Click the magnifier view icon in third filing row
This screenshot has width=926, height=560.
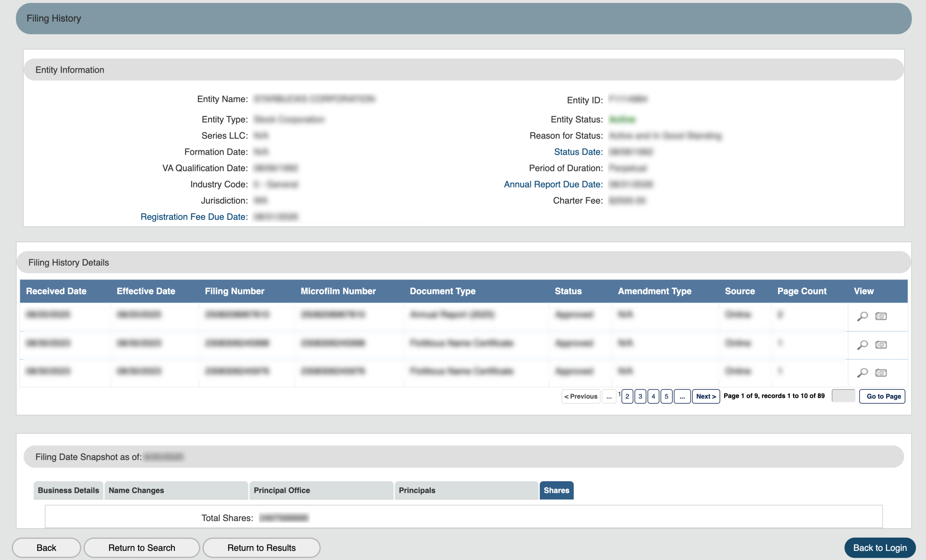[x=862, y=373]
